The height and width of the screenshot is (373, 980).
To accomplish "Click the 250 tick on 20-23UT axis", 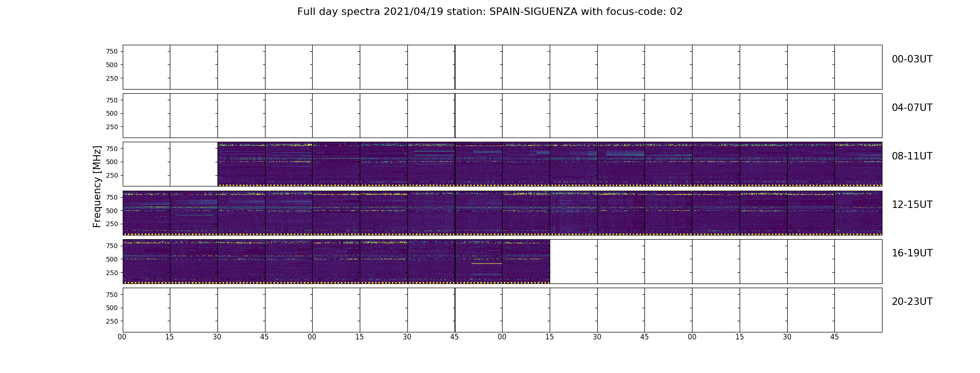I will tap(112, 321).
